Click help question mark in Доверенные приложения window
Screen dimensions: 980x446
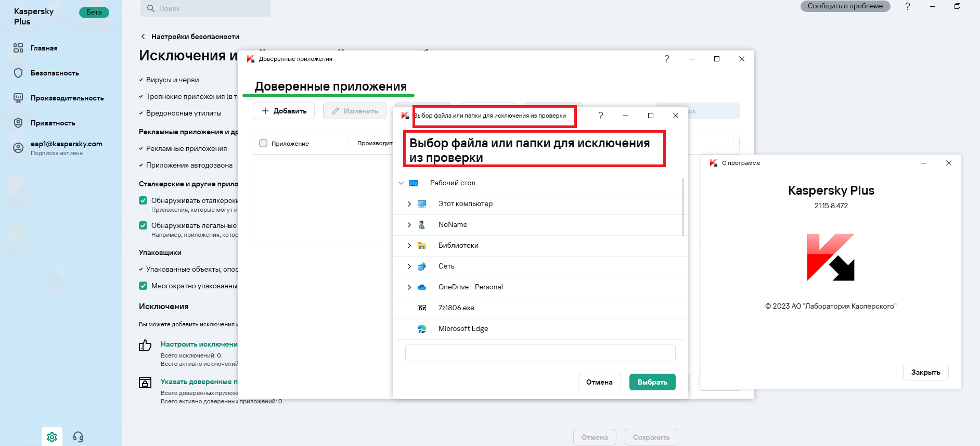tap(667, 59)
